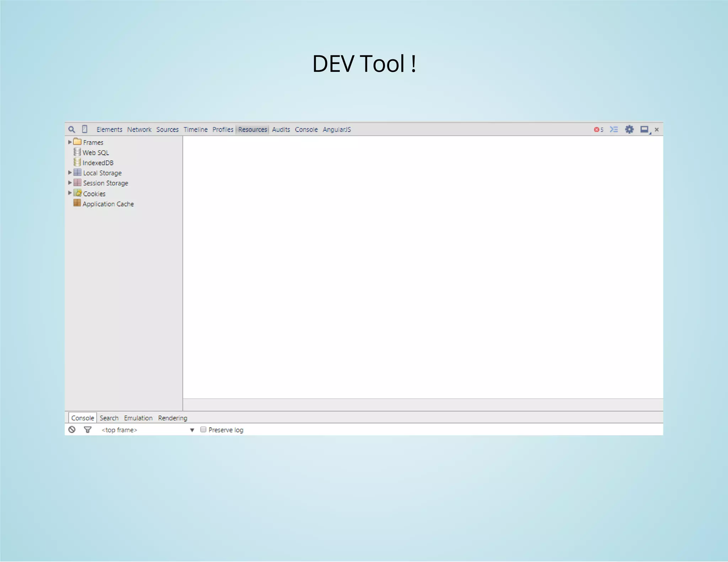Switch to the Network tab
This screenshot has height=562, width=728.
[139, 130]
